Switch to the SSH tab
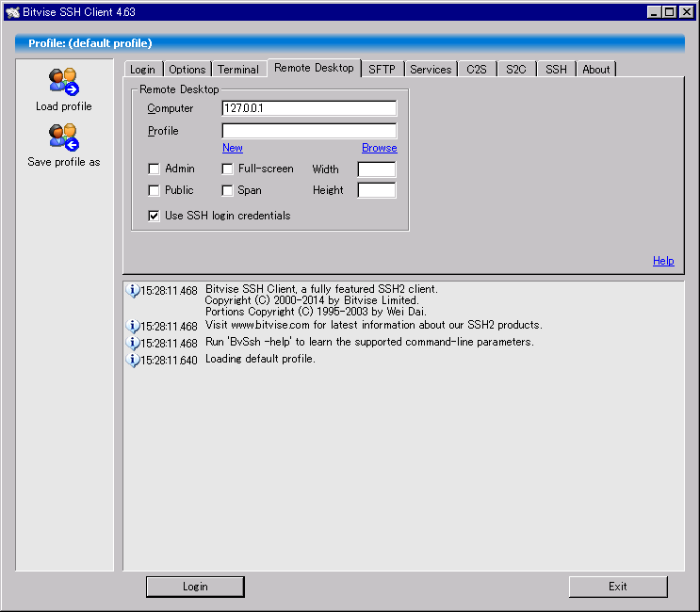The height and width of the screenshot is (612, 700). pyautogui.click(x=556, y=70)
